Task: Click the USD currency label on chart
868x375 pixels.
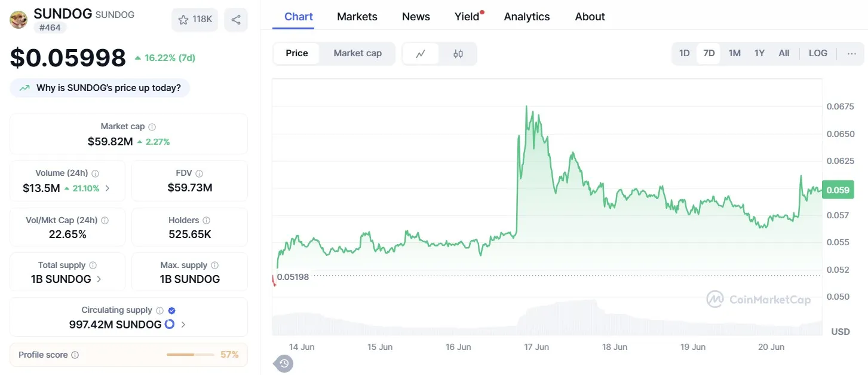Action: [841, 331]
